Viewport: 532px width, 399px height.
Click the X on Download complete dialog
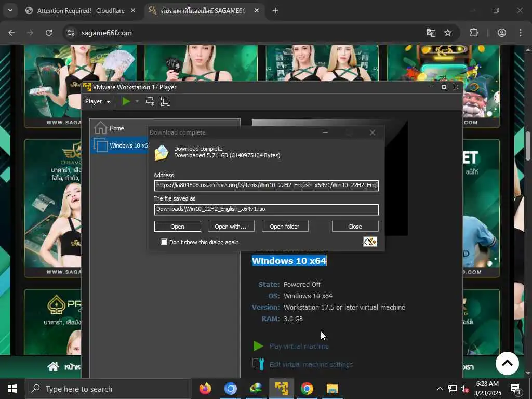[372, 132]
